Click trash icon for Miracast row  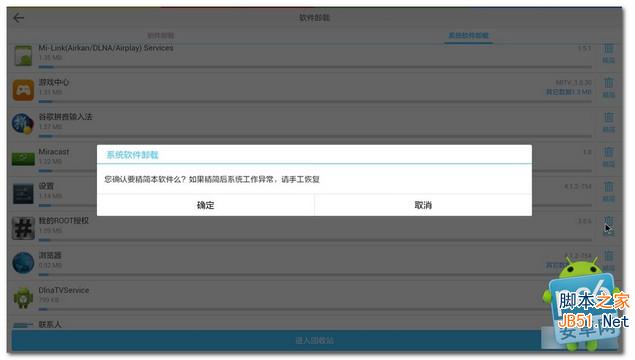coord(608,152)
